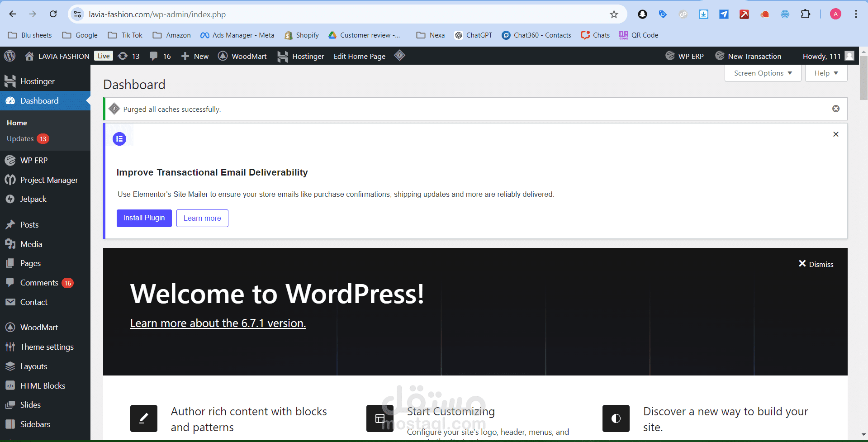The width and height of the screenshot is (868, 442).
Task: Open LAVIA FASHION site home icon
Action: 29,56
